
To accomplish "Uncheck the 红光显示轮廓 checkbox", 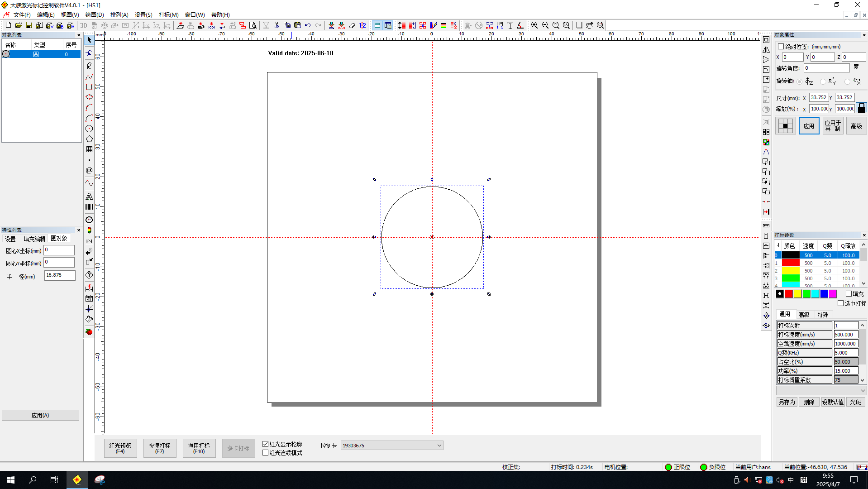I will [x=266, y=444].
